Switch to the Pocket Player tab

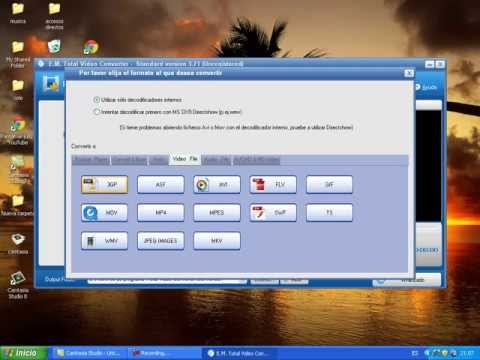[x=91, y=160]
